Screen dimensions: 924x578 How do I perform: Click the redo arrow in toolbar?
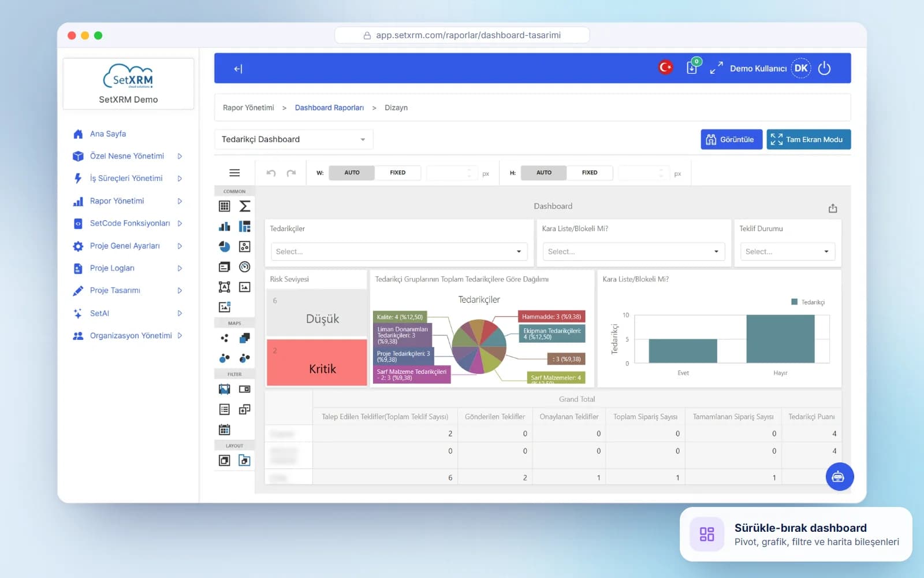coord(291,173)
